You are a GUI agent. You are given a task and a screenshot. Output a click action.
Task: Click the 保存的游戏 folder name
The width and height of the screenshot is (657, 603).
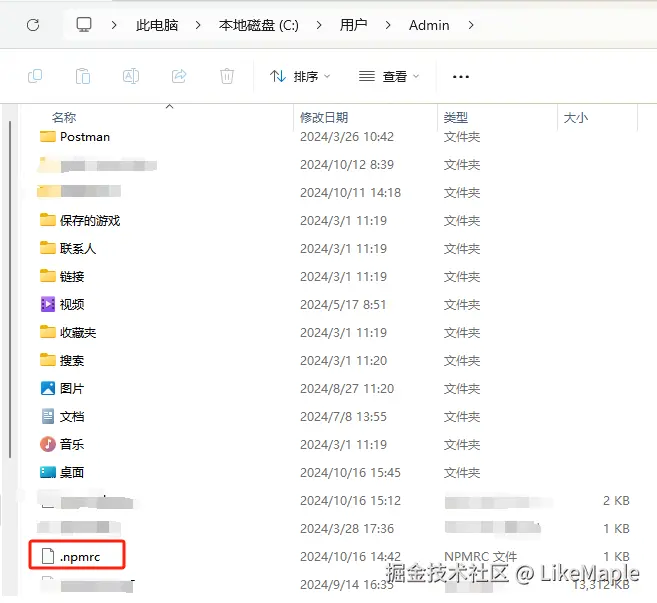click(x=90, y=220)
